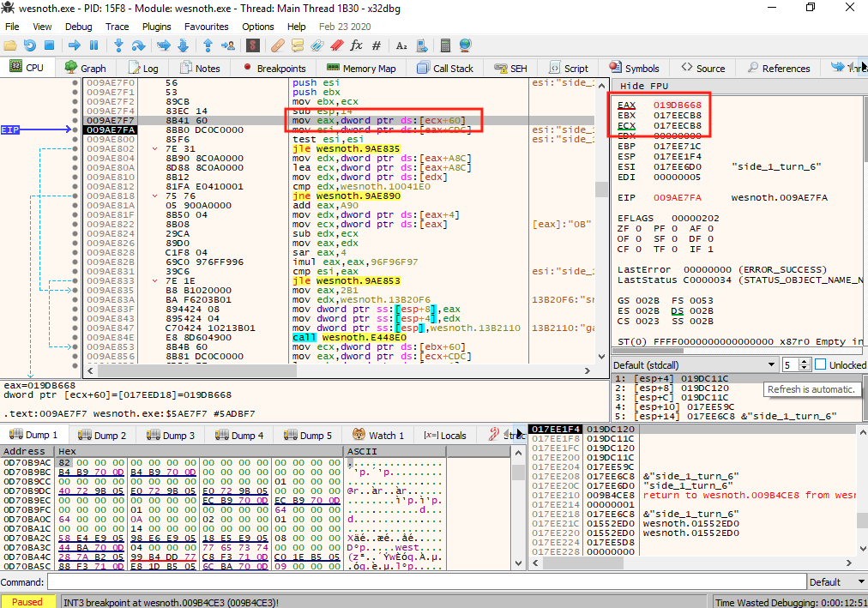Run the program with the right arrow icon
Screen dimensions: 868x608
pyautogui.click(x=74, y=45)
